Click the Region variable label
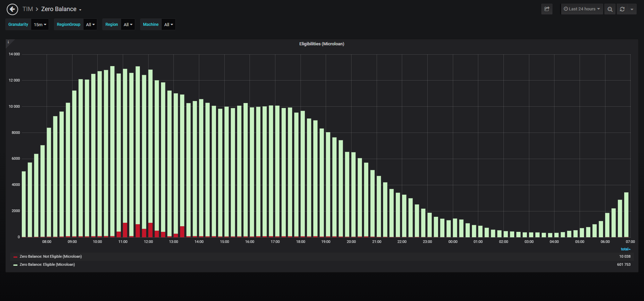This screenshot has width=644, height=301. 112,24
